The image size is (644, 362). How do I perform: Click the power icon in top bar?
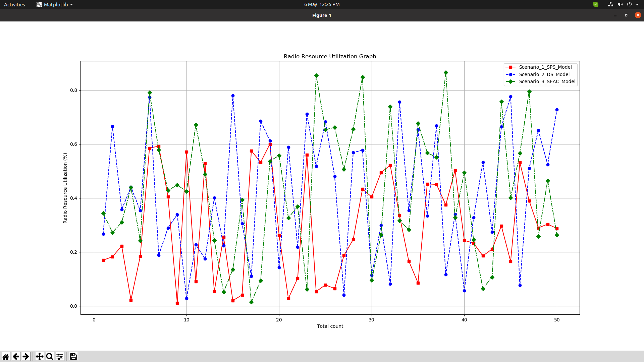coord(629,4)
